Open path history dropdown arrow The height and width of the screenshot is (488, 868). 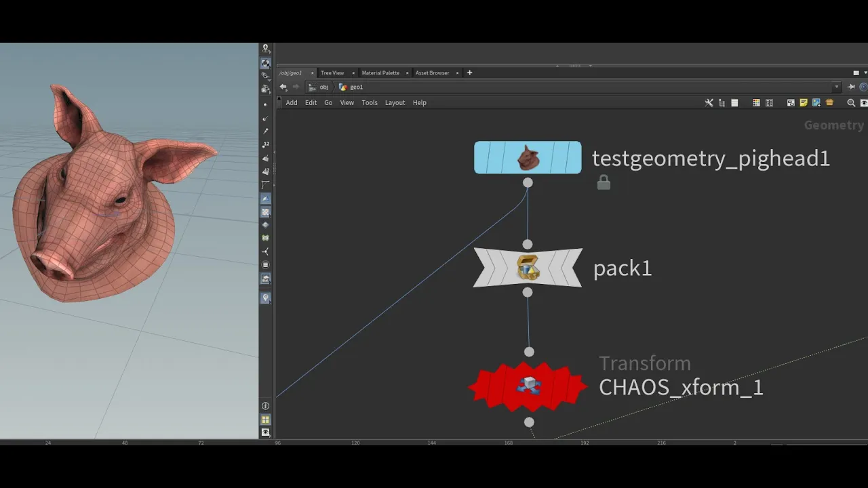[x=837, y=87]
